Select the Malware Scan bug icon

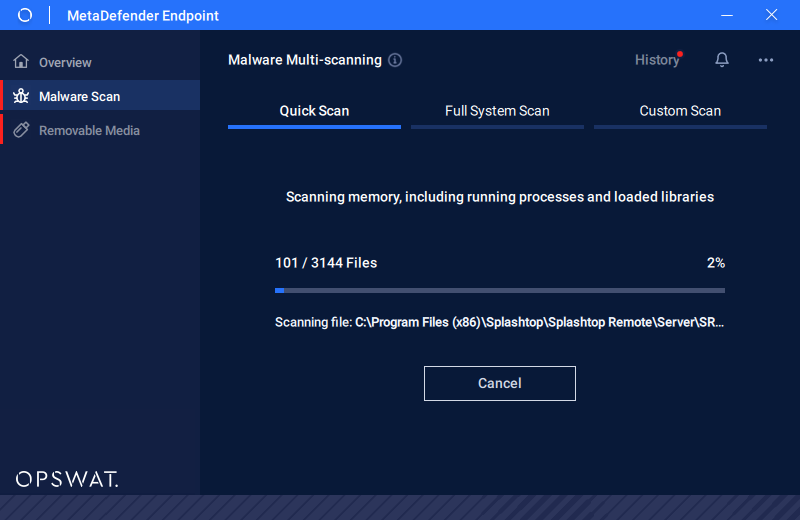point(21,95)
